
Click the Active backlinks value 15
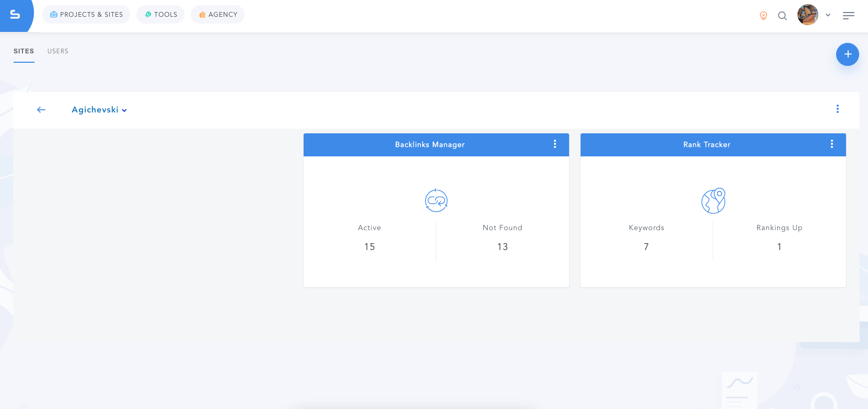[369, 247]
